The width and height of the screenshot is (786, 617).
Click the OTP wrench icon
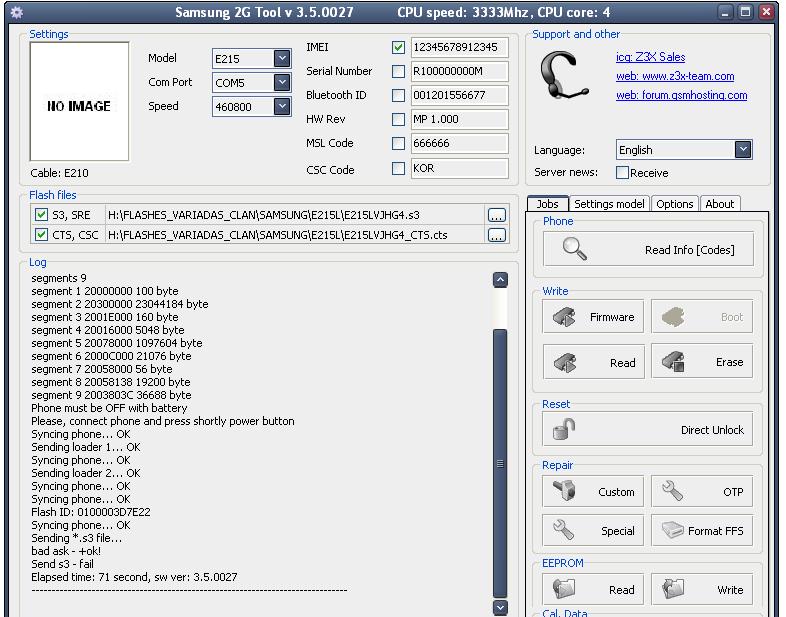(x=672, y=491)
